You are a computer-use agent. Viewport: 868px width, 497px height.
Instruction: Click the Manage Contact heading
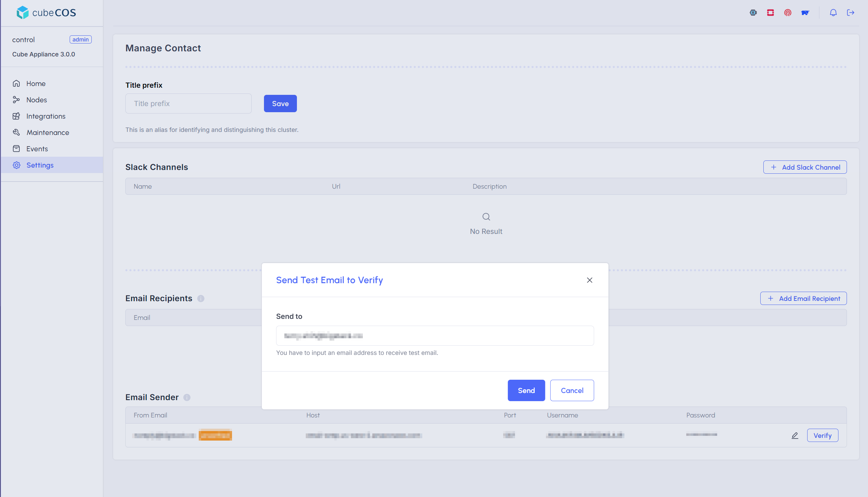coord(163,48)
